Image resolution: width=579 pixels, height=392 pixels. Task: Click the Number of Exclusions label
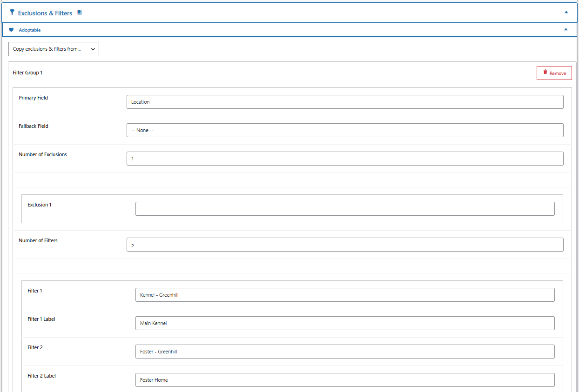click(x=43, y=154)
